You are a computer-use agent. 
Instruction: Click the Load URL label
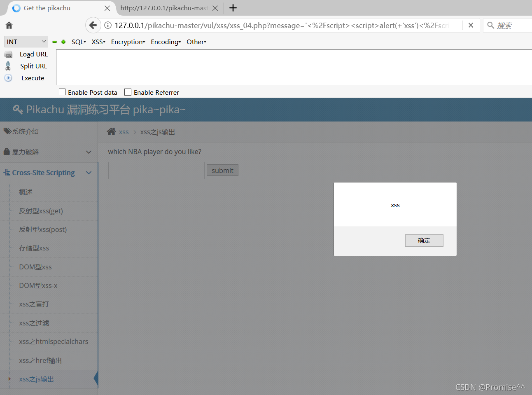coord(34,54)
